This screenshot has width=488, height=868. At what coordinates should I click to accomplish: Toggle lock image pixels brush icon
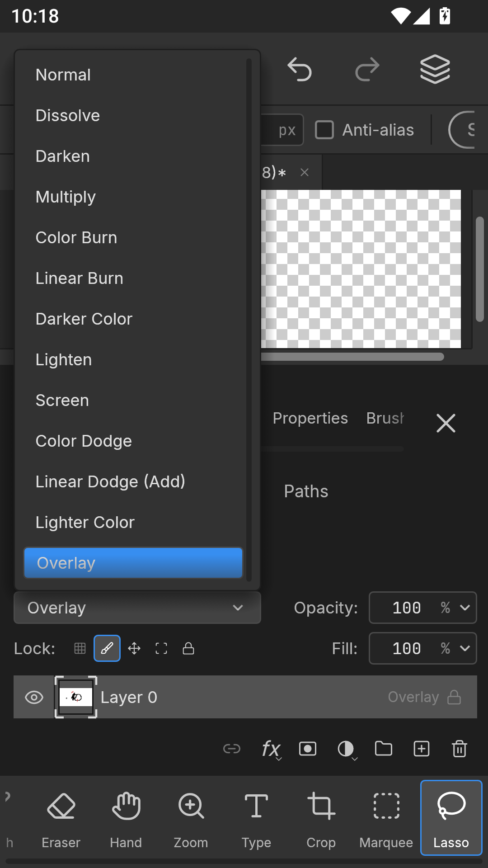pyautogui.click(x=107, y=648)
